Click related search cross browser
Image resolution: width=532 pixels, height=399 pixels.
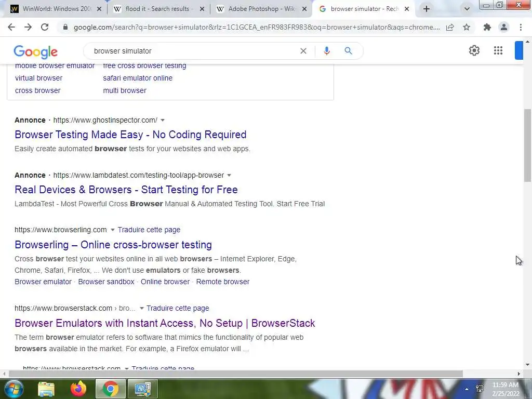(37, 90)
